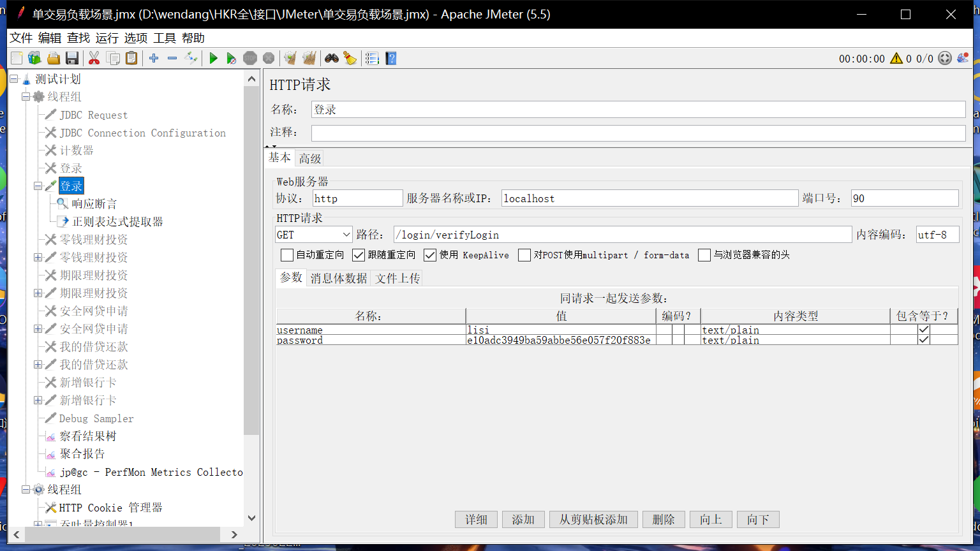The width and height of the screenshot is (980, 551).
Task: Click the warning triangle log icon
Action: (x=896, y=59)
